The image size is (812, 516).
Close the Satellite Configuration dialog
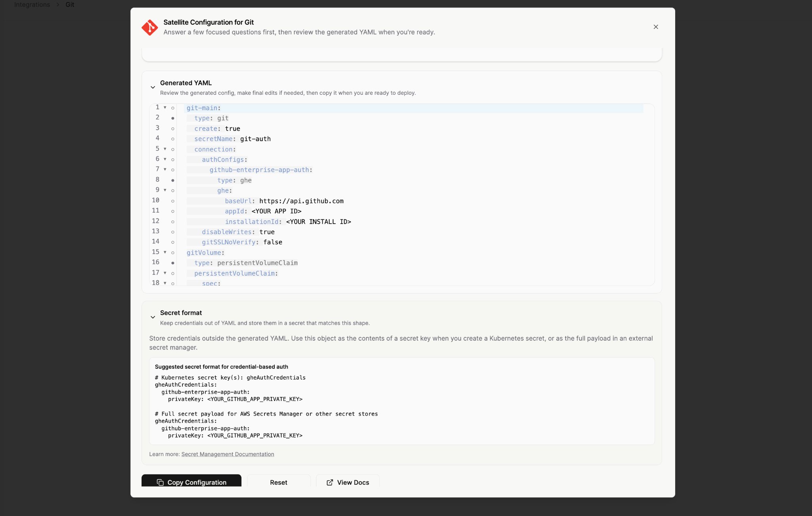point(655,27)
